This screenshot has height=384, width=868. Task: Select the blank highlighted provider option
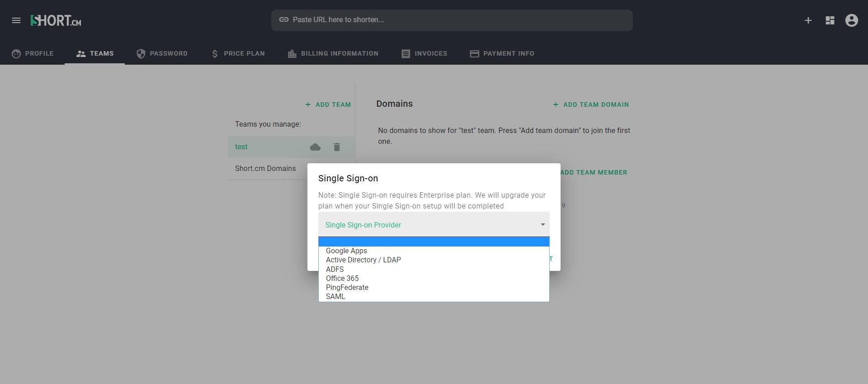434,242
